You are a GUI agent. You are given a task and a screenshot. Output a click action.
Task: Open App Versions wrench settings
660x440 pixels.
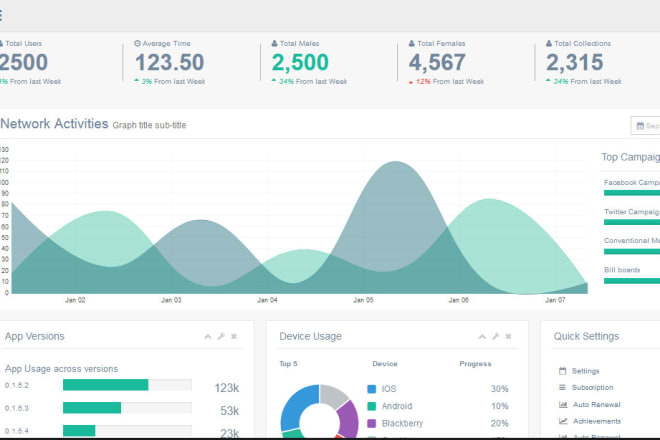(x=221, y=336)
